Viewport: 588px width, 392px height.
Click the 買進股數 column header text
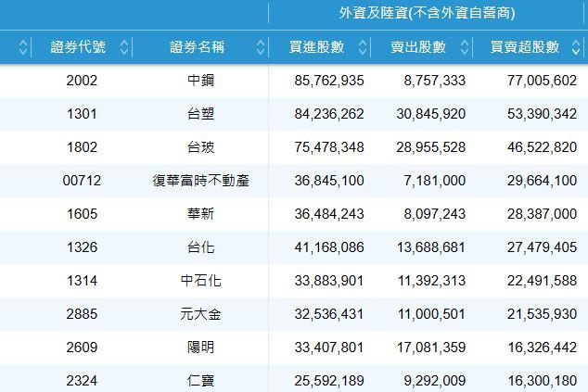pos(316,47)
